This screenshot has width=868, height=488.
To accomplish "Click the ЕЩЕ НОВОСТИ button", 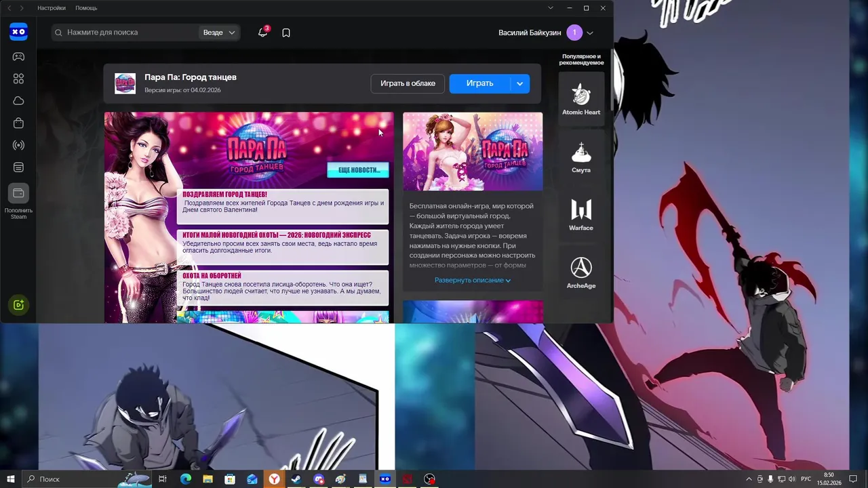I will click(x=358, y=170).
